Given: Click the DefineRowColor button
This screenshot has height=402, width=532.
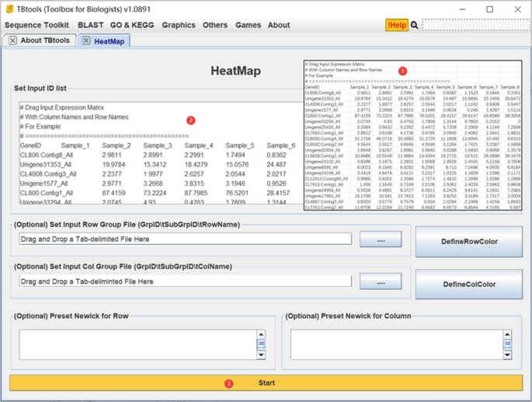Looking at the screenshot, I should tap(469, 242).
